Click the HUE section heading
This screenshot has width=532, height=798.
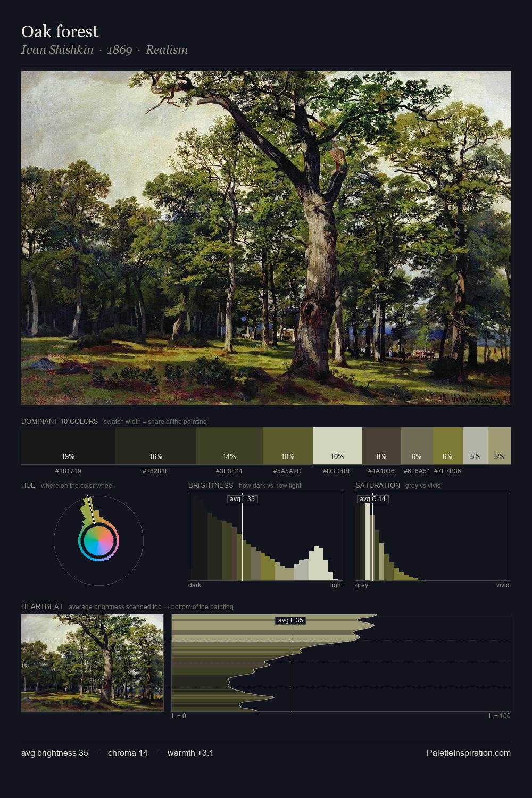28,485
